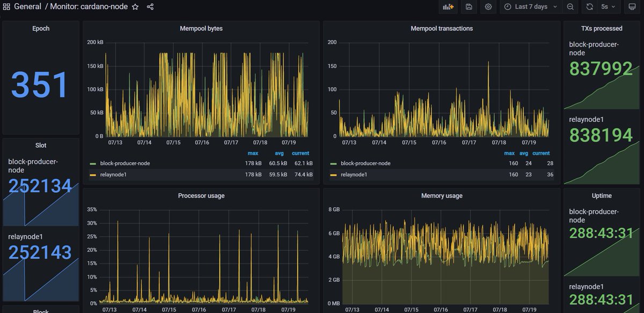This screenshot has height=313, width=644.
Task: Open the Last 7 days time picker
Action: click(x=531, y=7)
